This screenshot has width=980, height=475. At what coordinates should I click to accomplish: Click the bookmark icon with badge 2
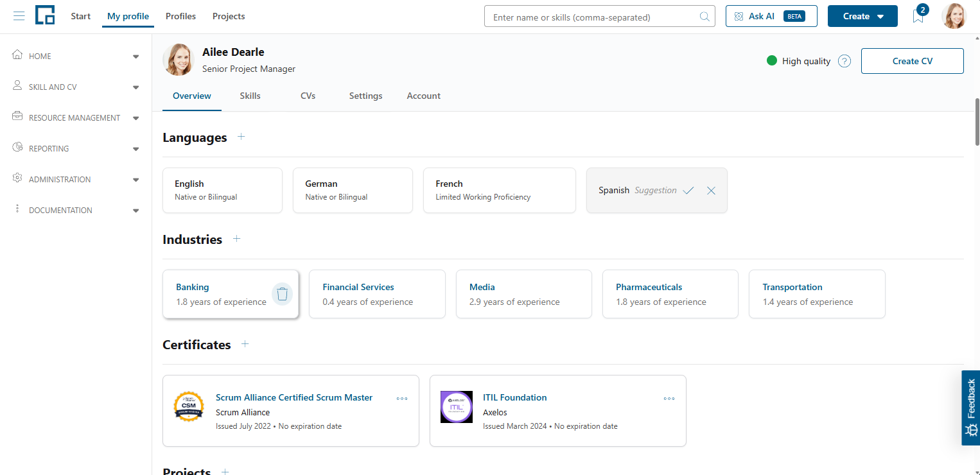pos(918,17)
